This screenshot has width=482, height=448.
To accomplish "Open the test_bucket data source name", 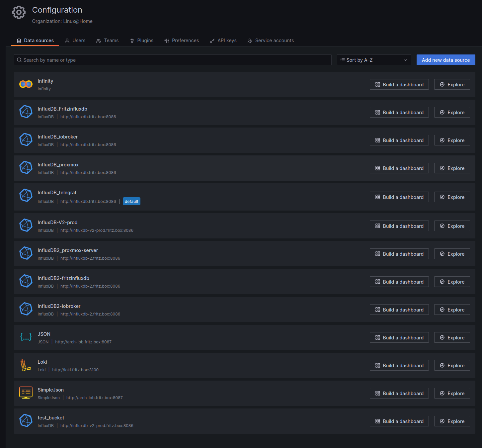I will (51, 418).
